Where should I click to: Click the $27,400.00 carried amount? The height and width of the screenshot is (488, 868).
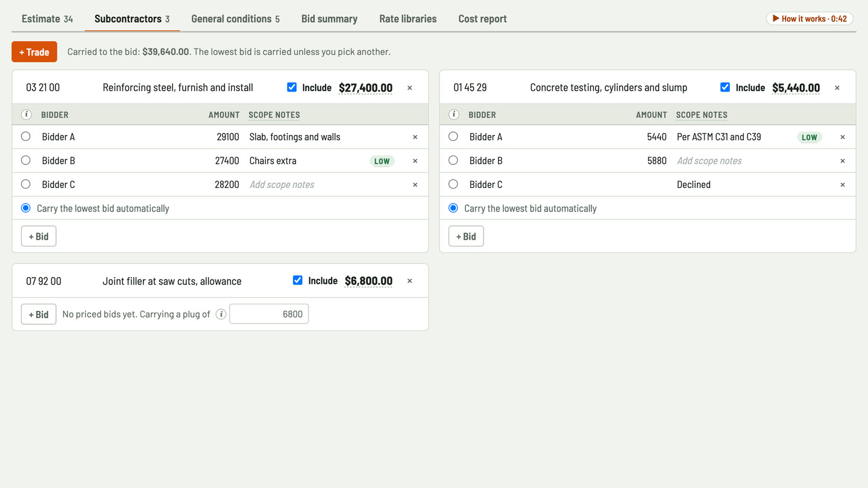[365, 88]
